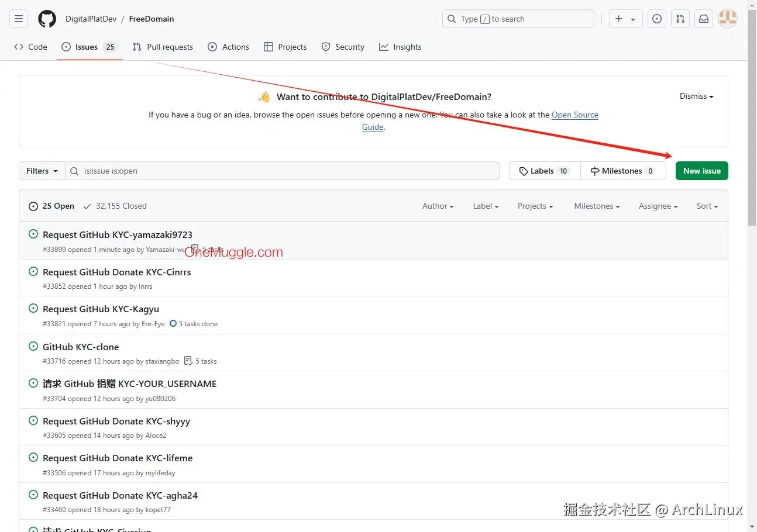Viewport: 757px width, 532px height.
Task: Click author kopet77 on issue #33460
Action: 158,510
